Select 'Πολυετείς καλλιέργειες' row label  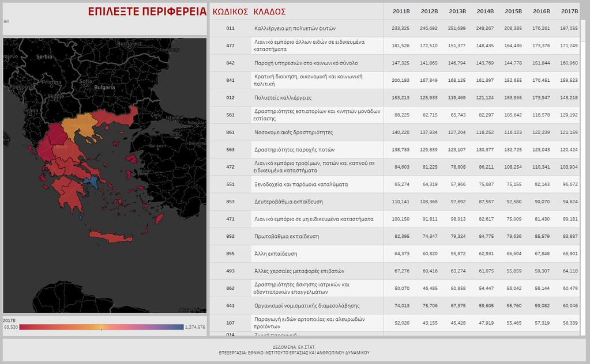point(283,98)
